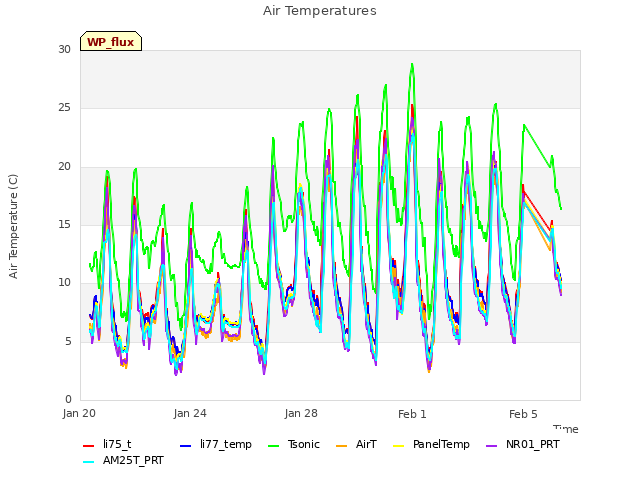The width and height of the screenshot is (640, 480).
Task: Toggle the NR01_PRT legend entry
Action: tap(522, 444)
